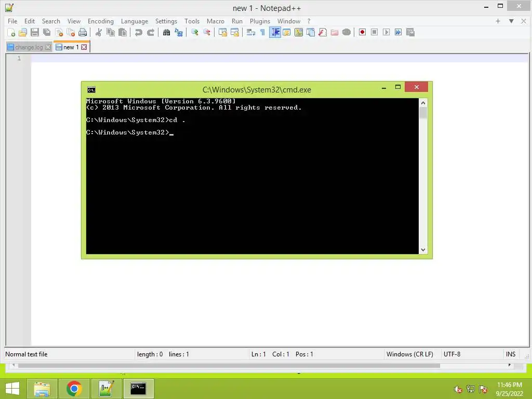Viewport: 532px width, 399px height.
Task: Click the Cut scissors icon
Action: click(x=99, y=32)
